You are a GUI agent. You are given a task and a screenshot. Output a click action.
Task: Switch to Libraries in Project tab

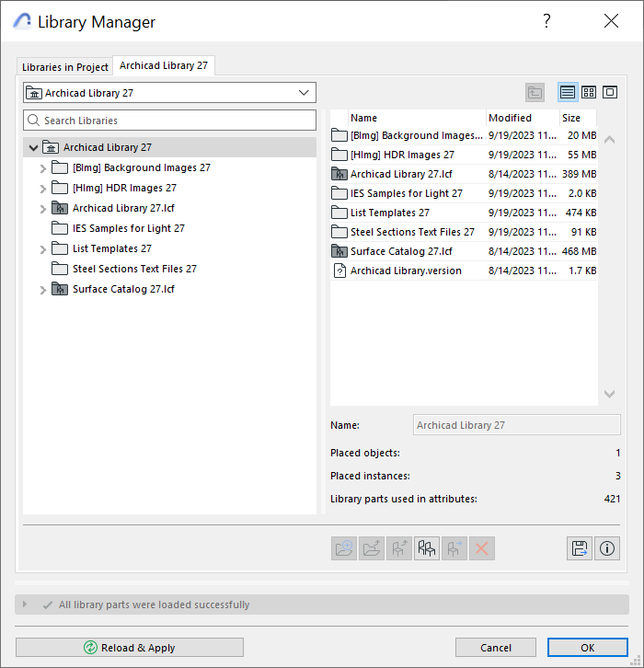[64, 67]
